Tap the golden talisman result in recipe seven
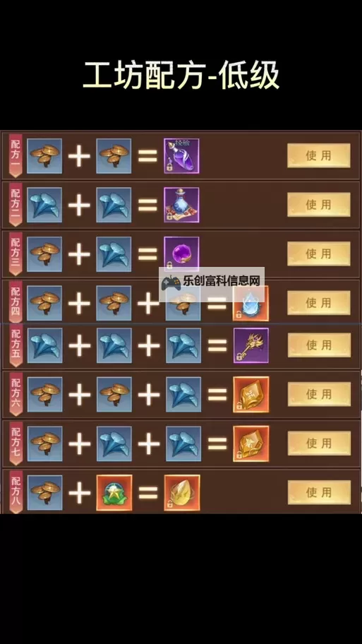The height and width of the screenshot is (644, 362). 251,443
